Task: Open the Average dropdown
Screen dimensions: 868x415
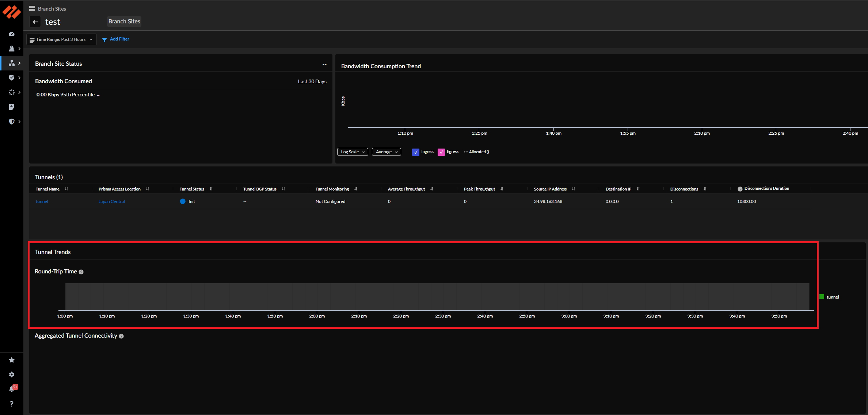Action: (x=386, y=152)
